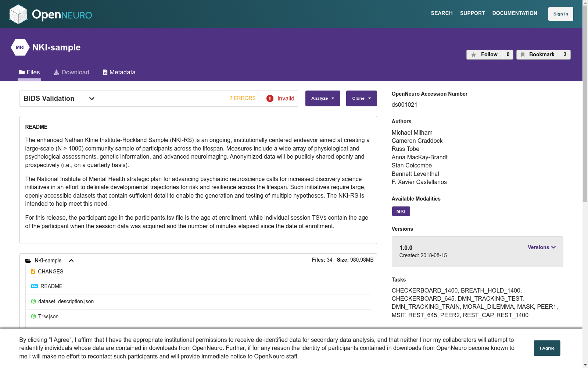The width and height of the screenshot is (588, 368).
Task: Click the NKI-sample dataset title
Action: click(56, 47)
